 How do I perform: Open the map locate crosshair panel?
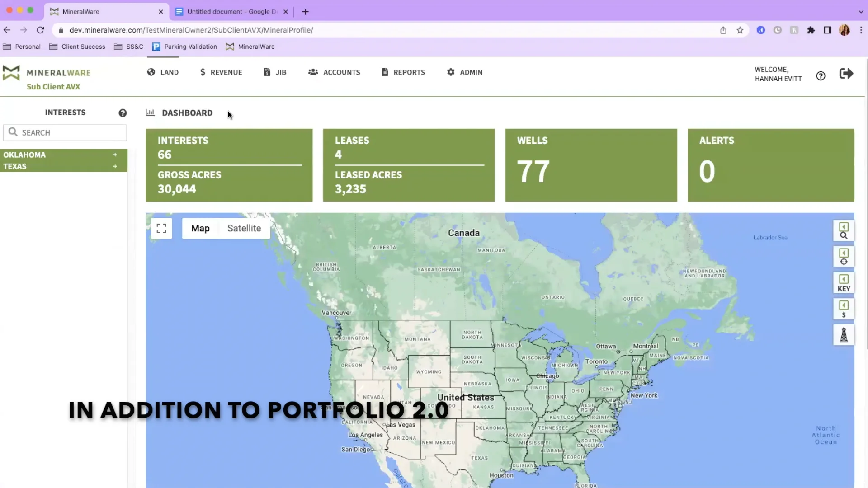click(844, 257)
